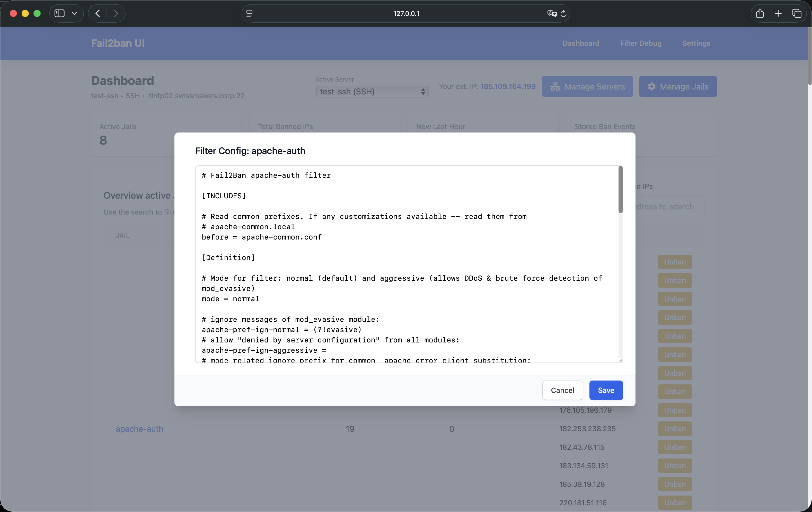Show the tab overview icon in Safari
The width and height of the screenshot is (812, 512).
coord(797,13)
